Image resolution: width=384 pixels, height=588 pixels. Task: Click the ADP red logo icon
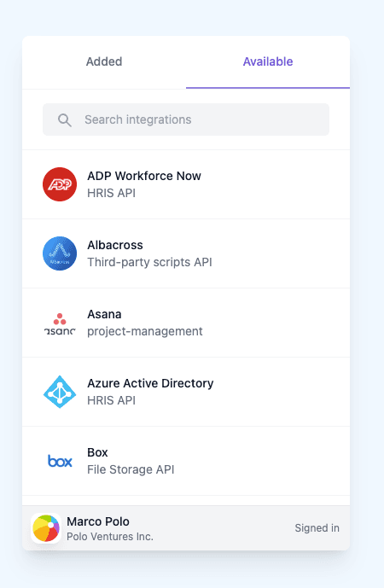coord(60,184)
